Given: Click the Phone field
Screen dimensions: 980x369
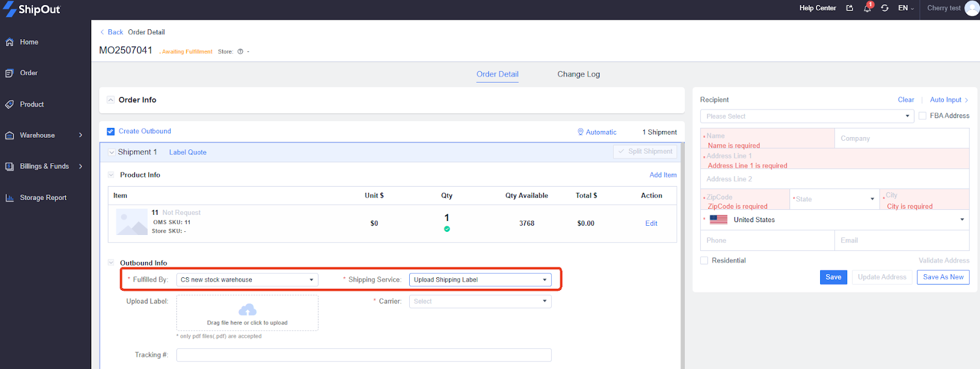Looking at the screenshot, I should (x=767, y=240).
